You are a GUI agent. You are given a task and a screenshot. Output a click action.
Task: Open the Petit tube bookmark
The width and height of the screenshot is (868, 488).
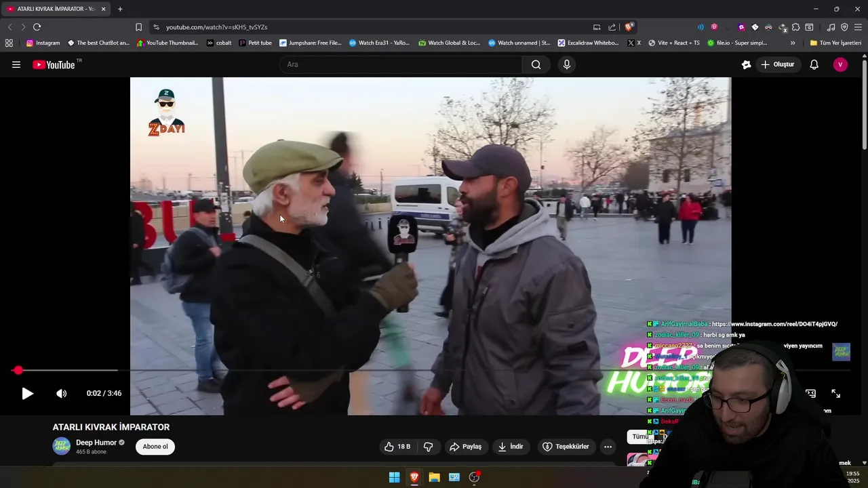click(x=255, y=43)
